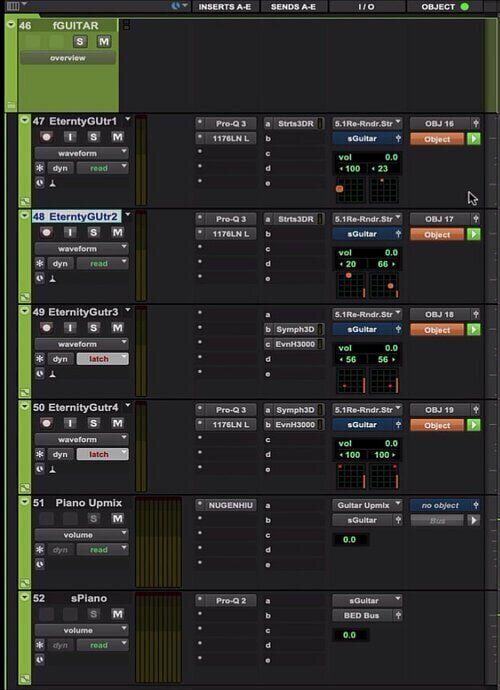The height and width of the screenshot is (690, 500).
Task: Solo the fGUITAR folder track
Action: tap(80, 42)
